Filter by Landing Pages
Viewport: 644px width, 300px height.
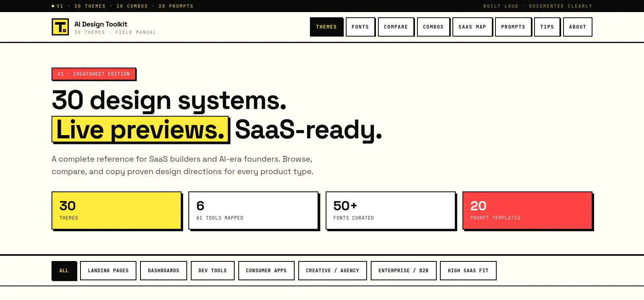pos(108,271)
